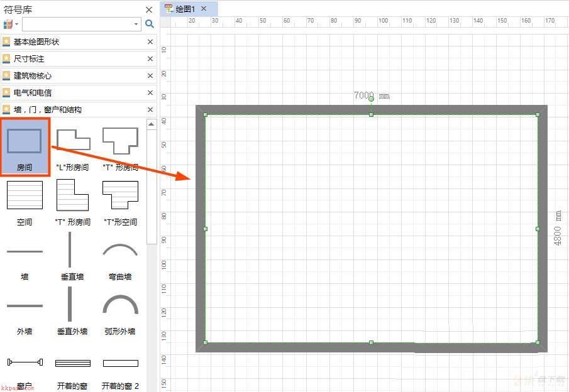Open the library search box dropdown arrow

pyautogui.click(x=136, y=24)
